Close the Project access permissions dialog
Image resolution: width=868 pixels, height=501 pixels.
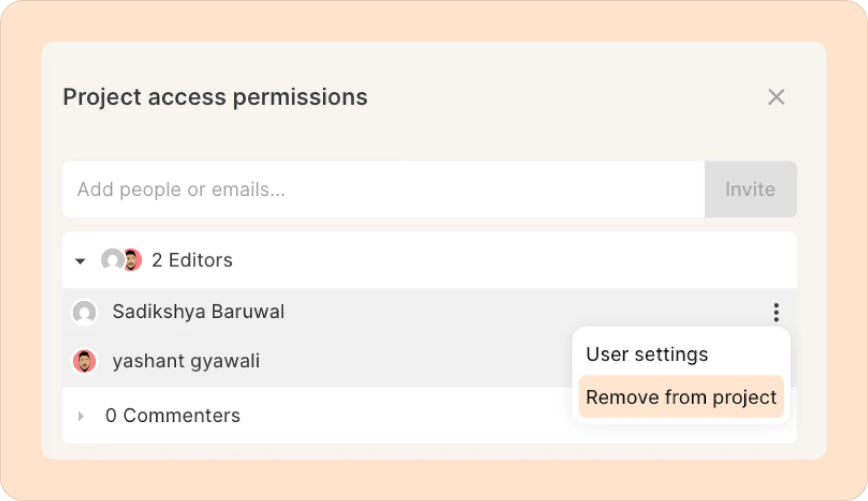776,97
